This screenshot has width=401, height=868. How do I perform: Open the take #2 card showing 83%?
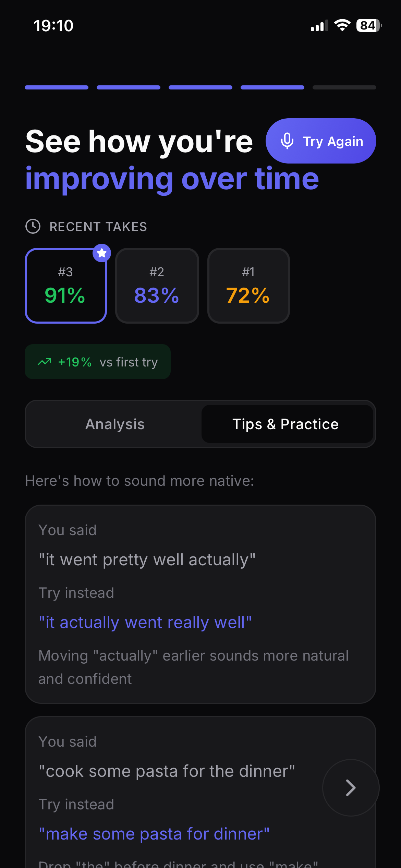pyautogui.click(x=157, y=286)
